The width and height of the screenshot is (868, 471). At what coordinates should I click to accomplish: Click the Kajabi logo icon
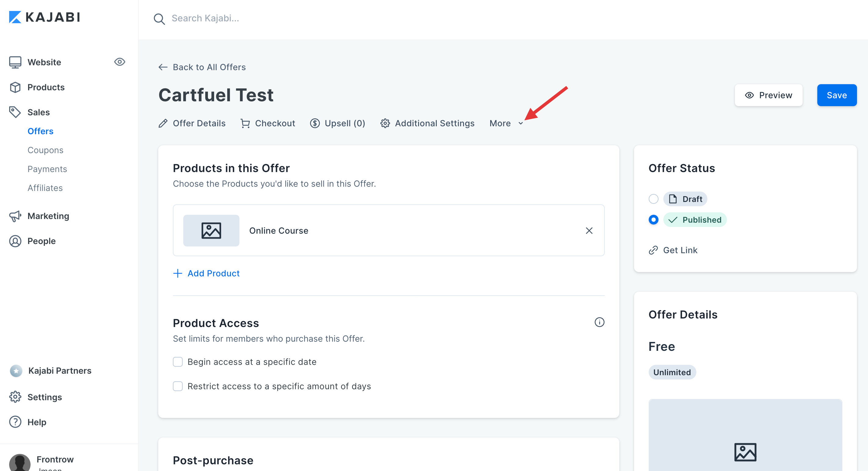(x=15, y=17)
